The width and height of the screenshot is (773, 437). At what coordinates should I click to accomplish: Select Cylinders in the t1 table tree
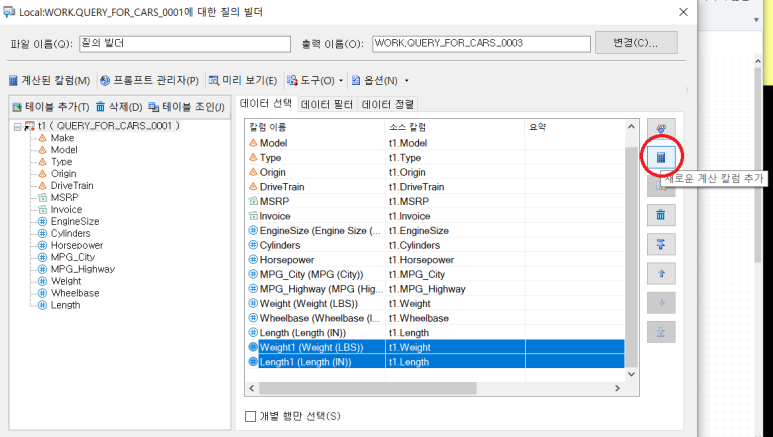click(70, 233)
